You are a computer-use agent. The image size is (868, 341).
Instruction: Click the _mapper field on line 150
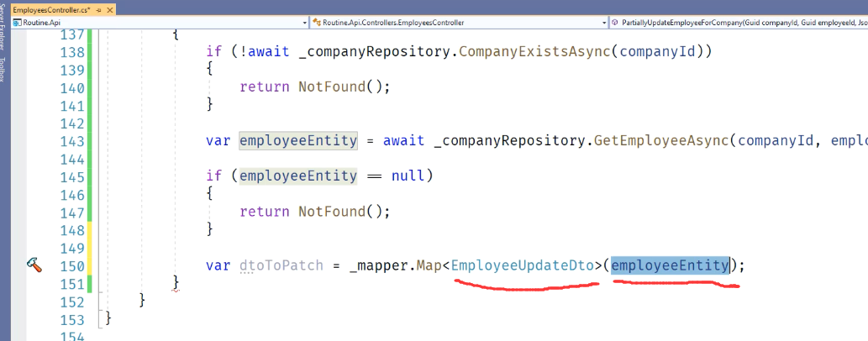[x=378, y=265]
